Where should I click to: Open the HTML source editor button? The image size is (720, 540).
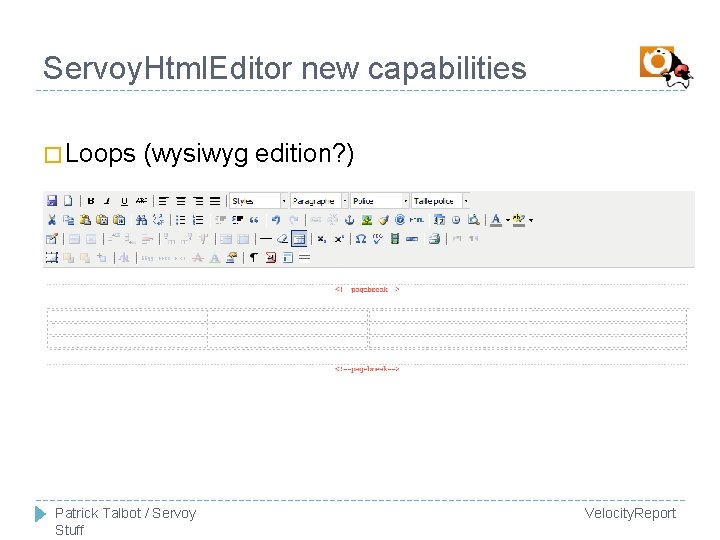point(416,220)
